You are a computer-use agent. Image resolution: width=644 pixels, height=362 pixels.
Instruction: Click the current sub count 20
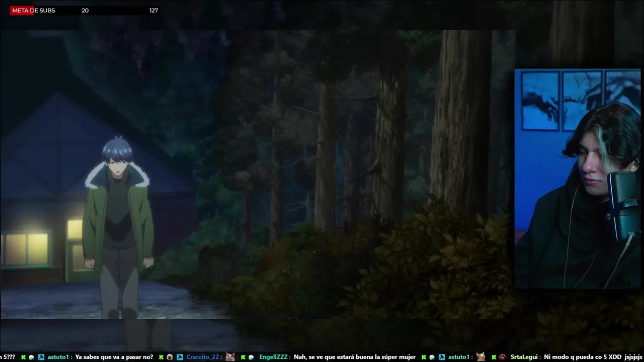[x=85, y=11]
